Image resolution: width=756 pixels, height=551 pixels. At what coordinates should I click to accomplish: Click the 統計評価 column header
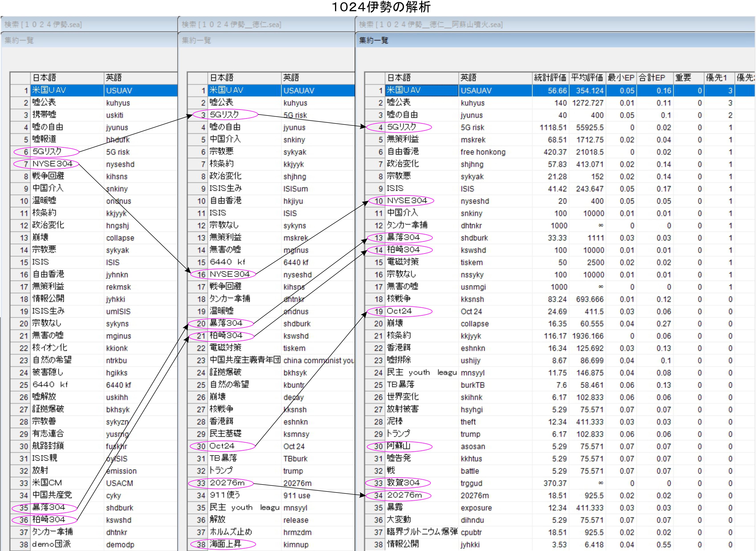tap(550, 78)
